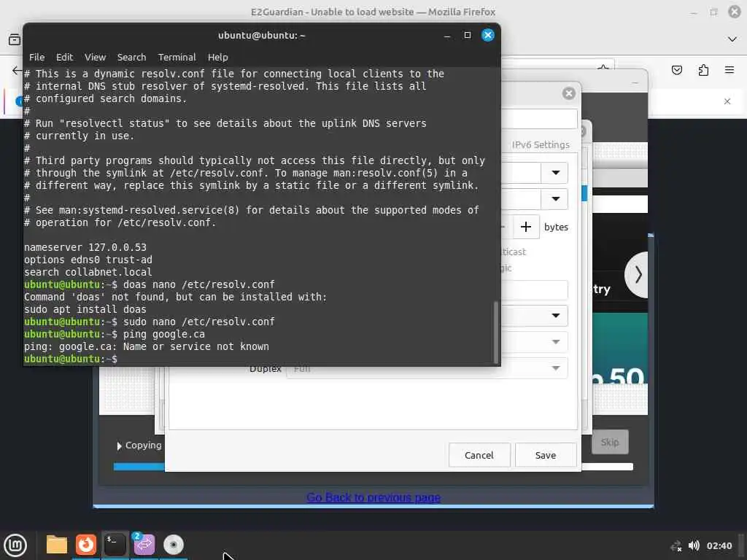747x560 pixels.
Task: Open the terminal Edit menu
Action: pos(64,57)
